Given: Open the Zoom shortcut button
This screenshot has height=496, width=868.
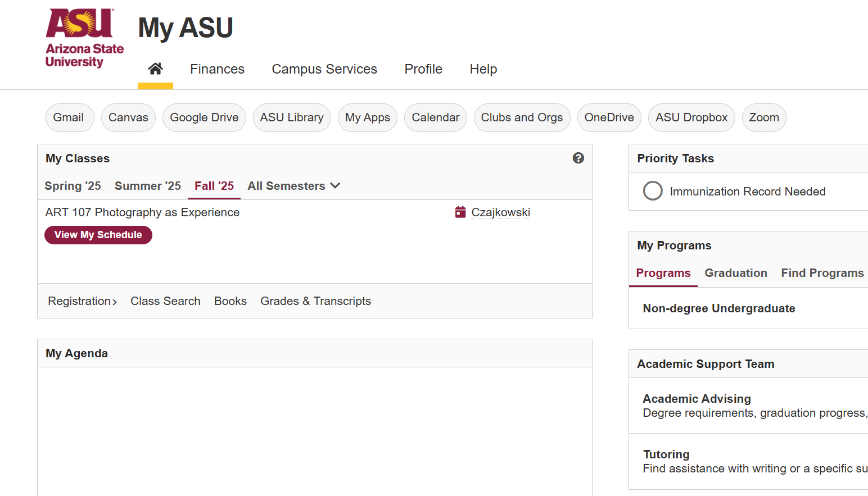Looking at the screenshot, I should coord(763,117).
